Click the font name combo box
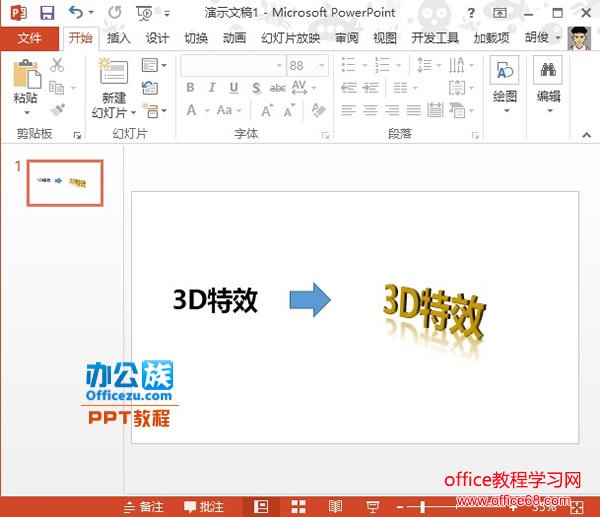Screen dimensions: 600x517 pos(233,65)
